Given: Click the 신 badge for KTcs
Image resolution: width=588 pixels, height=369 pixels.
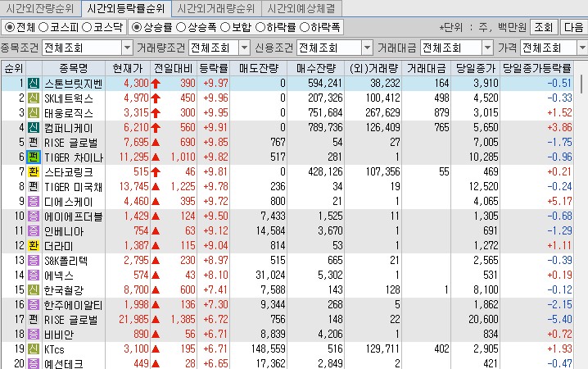Looking at the screenshot, I should (x=34, y=349).
